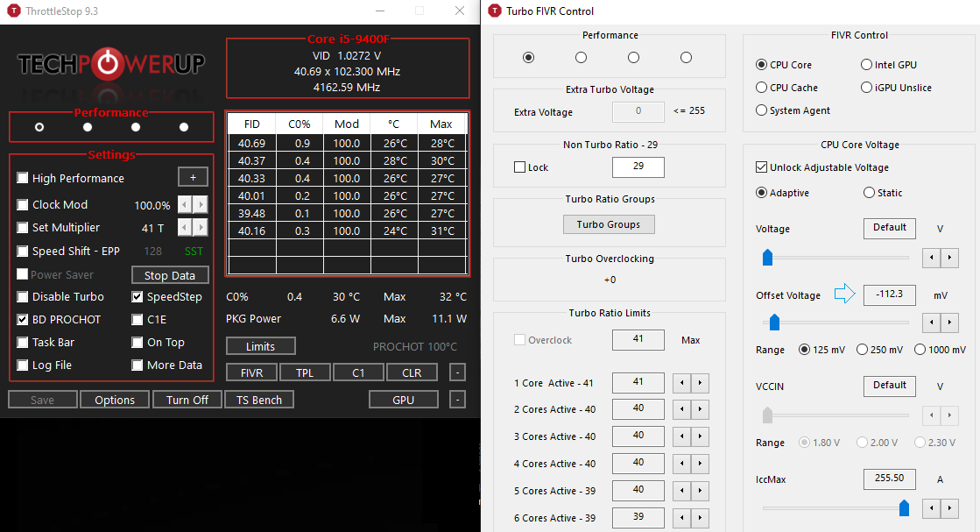The height and width of the screenshot is (532, 980).
Task: Uncheck Unlock Adjustable Voltage
Action: click(x=761, y=167)
